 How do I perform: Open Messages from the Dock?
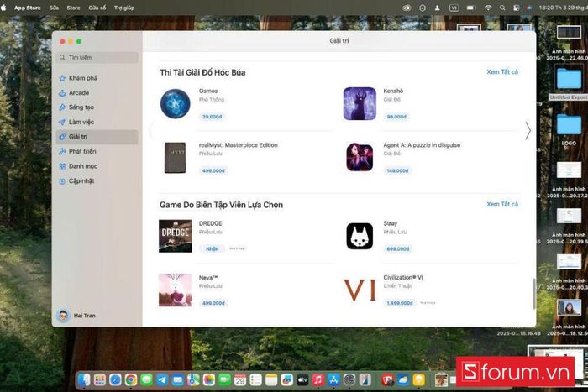(147, 380)
